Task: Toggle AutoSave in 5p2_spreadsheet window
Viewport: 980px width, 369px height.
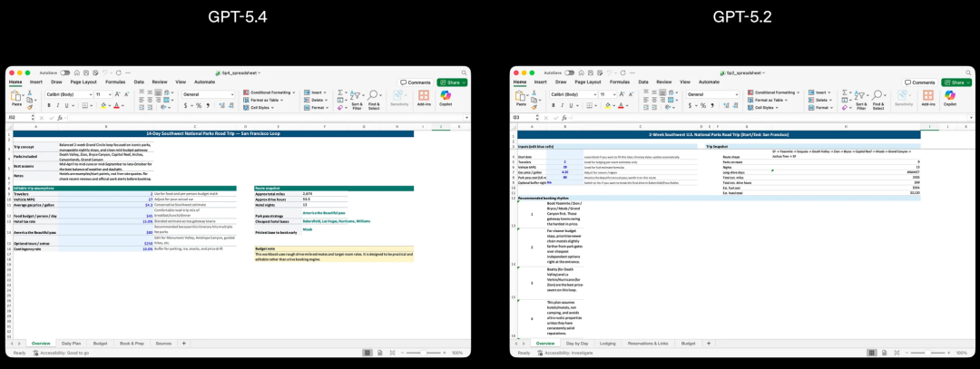Action: pyautogui.click(x=569, y=73)
